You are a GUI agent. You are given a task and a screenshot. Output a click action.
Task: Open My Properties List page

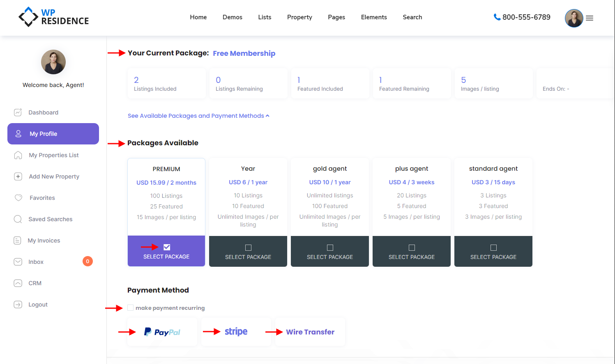(x=53, y=155)
